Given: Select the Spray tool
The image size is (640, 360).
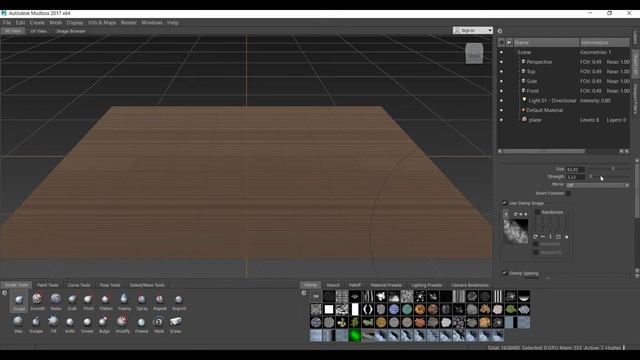Looking at the screenshot, I should (x=142, y=302).
